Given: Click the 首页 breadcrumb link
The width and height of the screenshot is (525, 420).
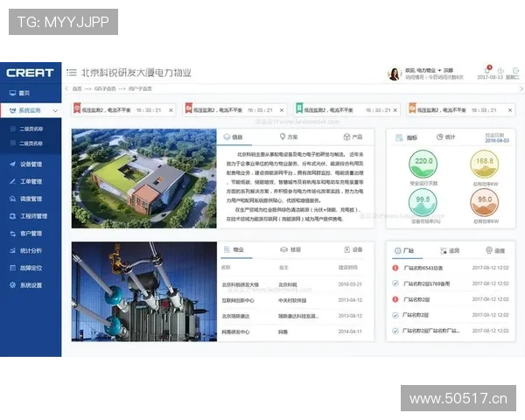Looking at the screenshot, I should 77,88.
